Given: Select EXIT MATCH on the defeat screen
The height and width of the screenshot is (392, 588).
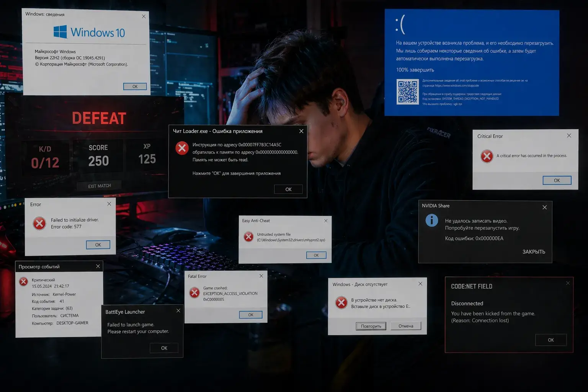Looking at the screenshot, I should (99, 185).
